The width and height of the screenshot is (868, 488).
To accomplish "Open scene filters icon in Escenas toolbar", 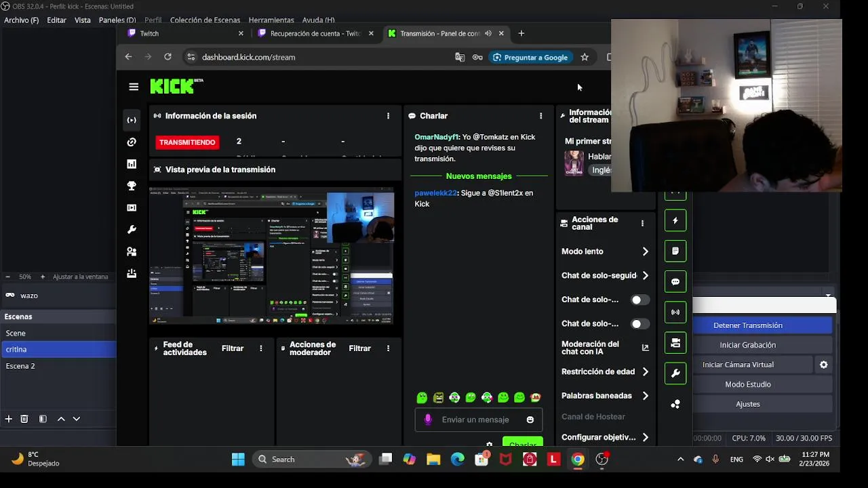I will (43, 419).
